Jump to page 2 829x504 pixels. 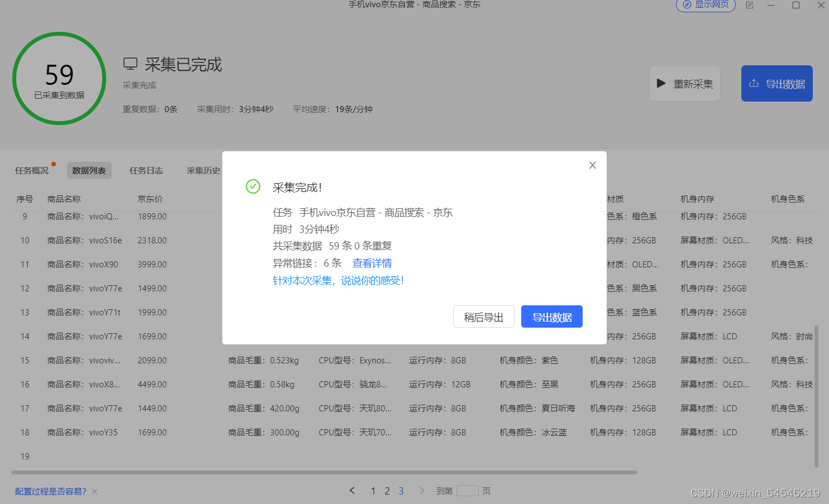pyautogui.click(x=387, y=491)
